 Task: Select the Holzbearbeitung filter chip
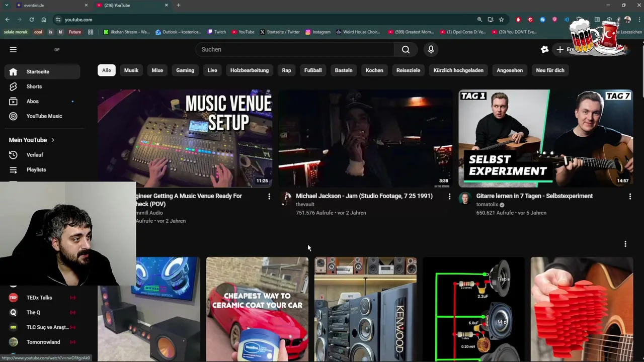[x=250, y=70]
